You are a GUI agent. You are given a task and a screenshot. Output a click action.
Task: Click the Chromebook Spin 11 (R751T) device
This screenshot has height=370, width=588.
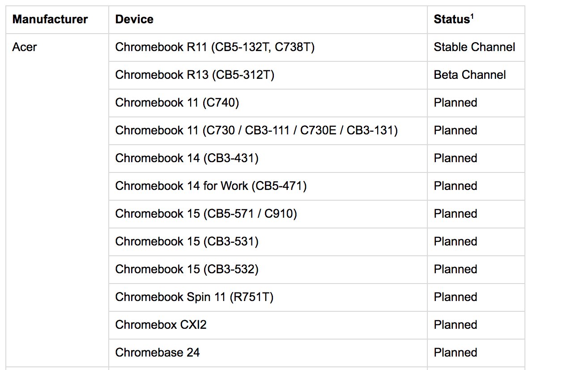pyautogui.click(x=194, y=297)
